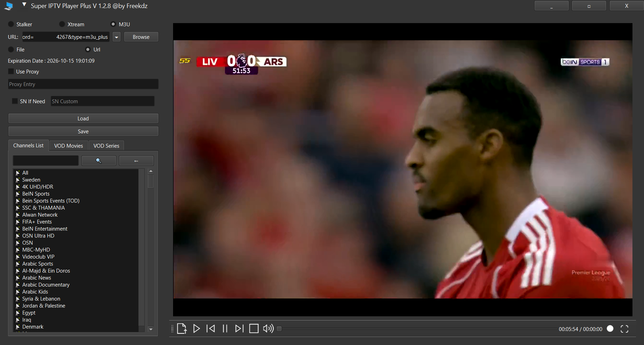
Task: Skip to next channel
Action: (239, 329)
